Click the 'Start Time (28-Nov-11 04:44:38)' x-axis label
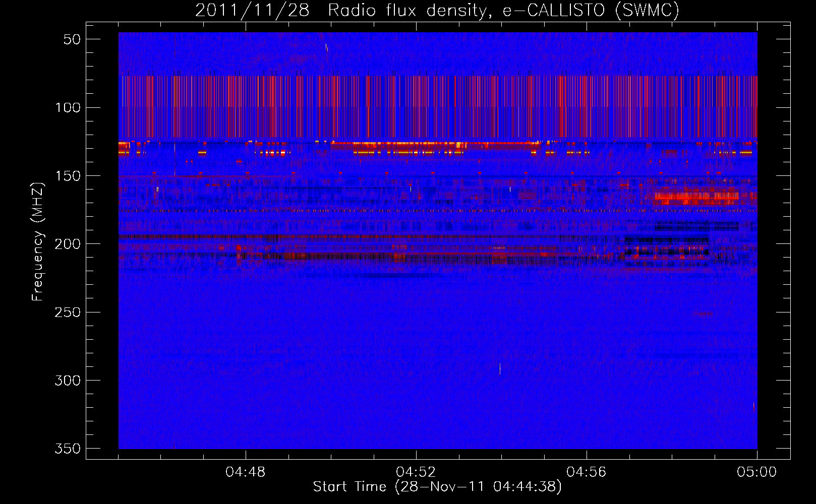 pos(437,487)
